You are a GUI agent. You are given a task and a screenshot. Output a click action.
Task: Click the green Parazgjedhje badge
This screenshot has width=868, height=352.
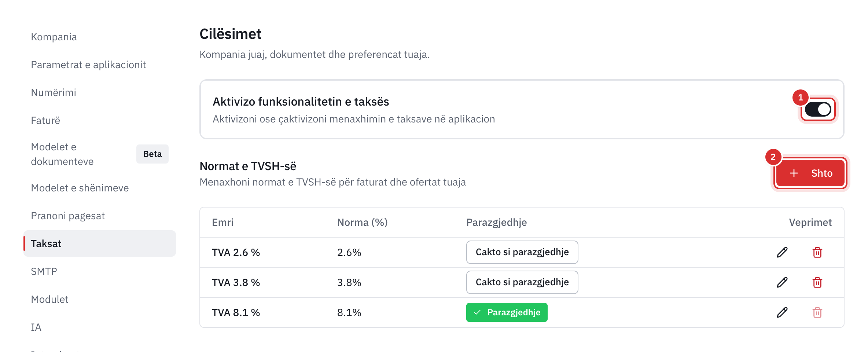click(x=507, y=312)
